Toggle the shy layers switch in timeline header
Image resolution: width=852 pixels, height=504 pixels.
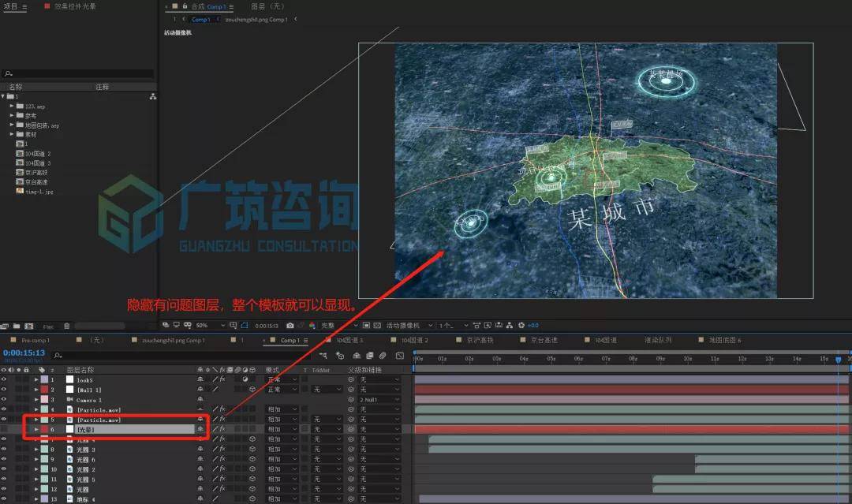[357, 356]
